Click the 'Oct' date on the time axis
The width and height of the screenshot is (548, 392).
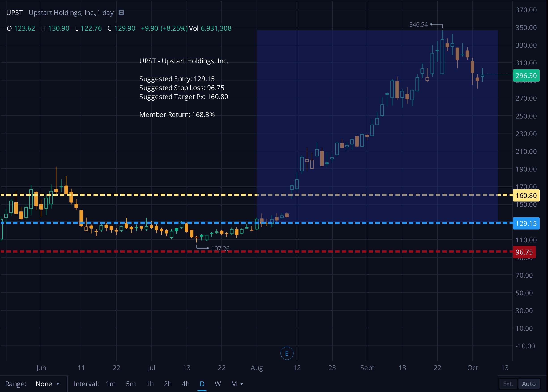tap(472, 368)
